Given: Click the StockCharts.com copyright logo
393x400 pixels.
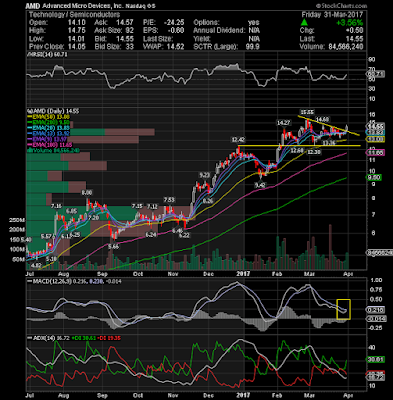Looking at the screenshot, I should (341, 6).
